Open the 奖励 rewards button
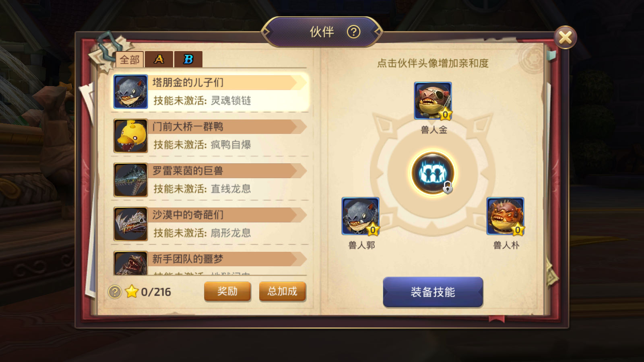 point(227,292)
